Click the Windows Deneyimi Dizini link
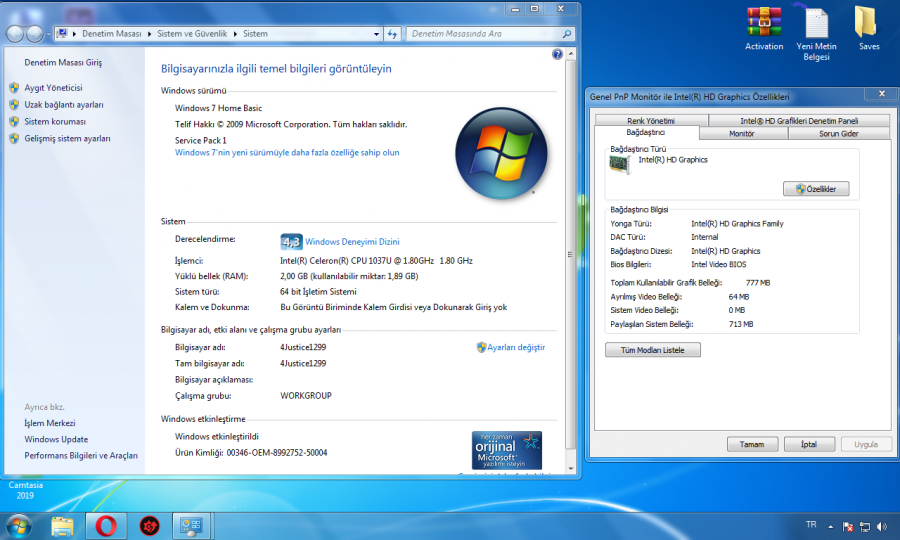 (352, 242)
